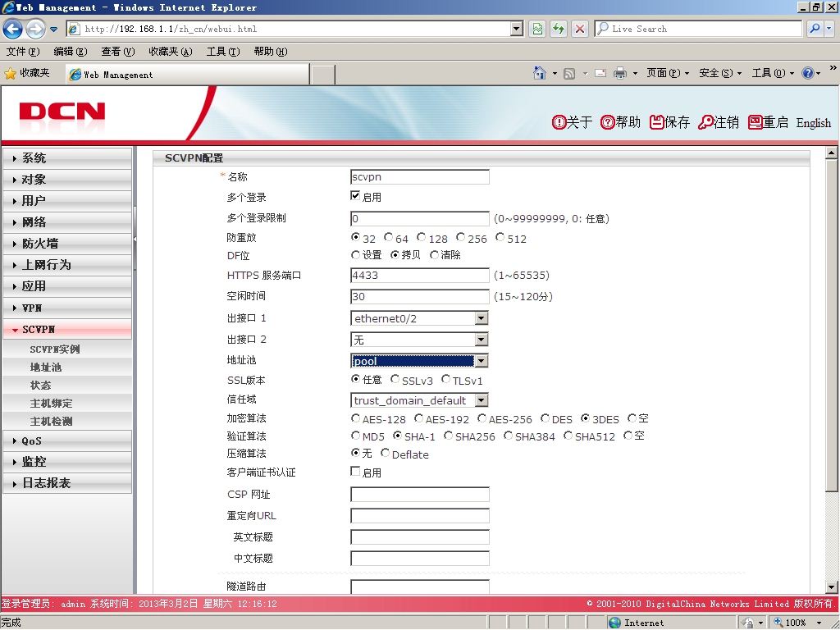
Task: Open 查看(V) menu
Action: [x=118, y=52]
